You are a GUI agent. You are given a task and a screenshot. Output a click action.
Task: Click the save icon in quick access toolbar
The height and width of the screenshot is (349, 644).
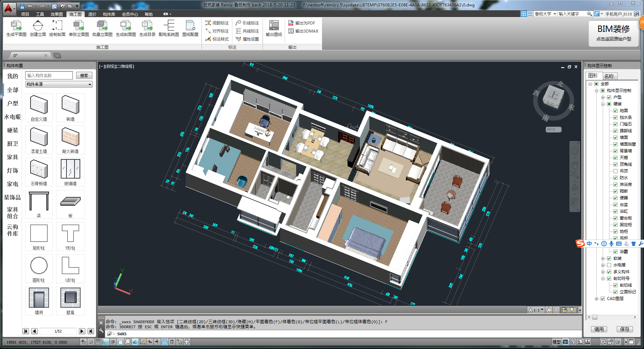[22, 6]
